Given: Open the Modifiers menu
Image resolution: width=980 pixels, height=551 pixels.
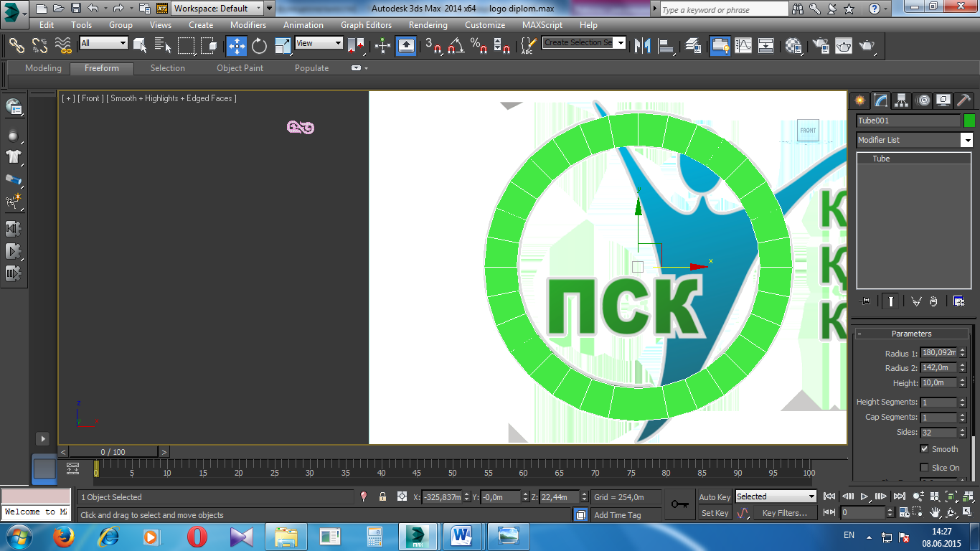Looking at the screenshot, I should (248, 24).
